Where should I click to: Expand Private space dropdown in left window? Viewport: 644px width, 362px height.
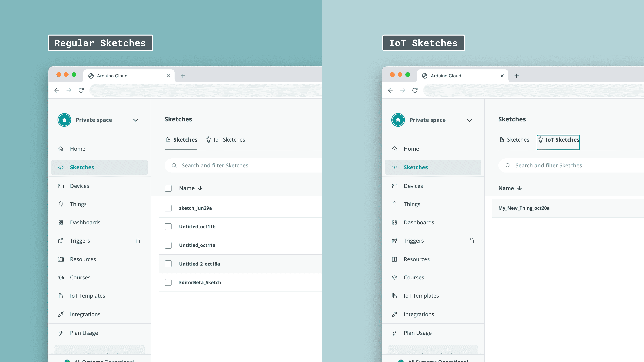(136, 120)
